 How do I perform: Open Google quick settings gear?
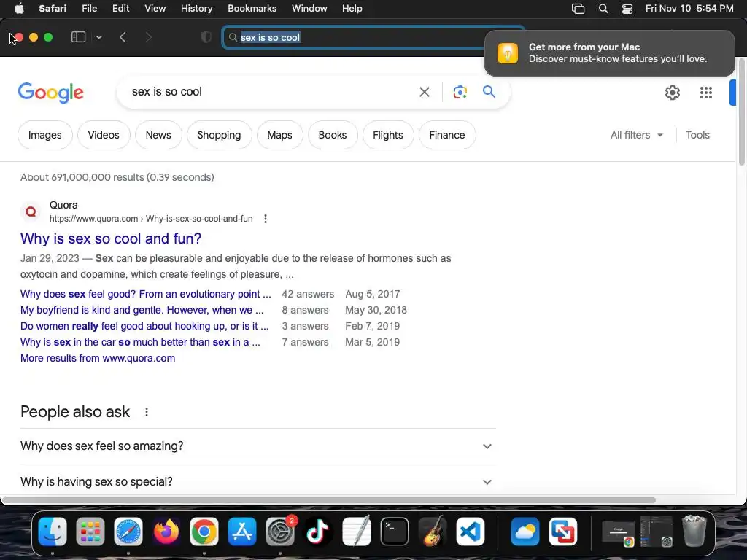pyautogui.click(x=672, y=93)
